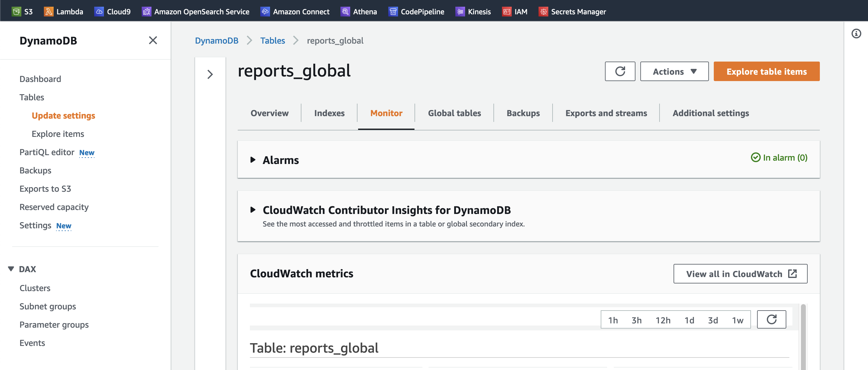The image size is (868, 370).
Task: Go to Tables breadcrumb link
Action: [x=272, y=41]
